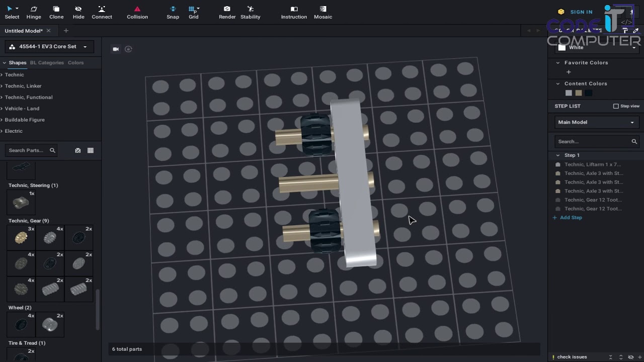Select the gray wheel hub marked 2x
The width and height of the screenshot is (644, 362).
(x=50, y=324)
